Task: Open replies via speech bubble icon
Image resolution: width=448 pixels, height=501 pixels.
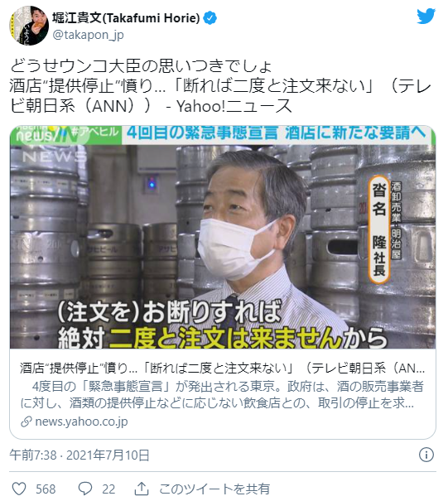Action: pos(85,489)
